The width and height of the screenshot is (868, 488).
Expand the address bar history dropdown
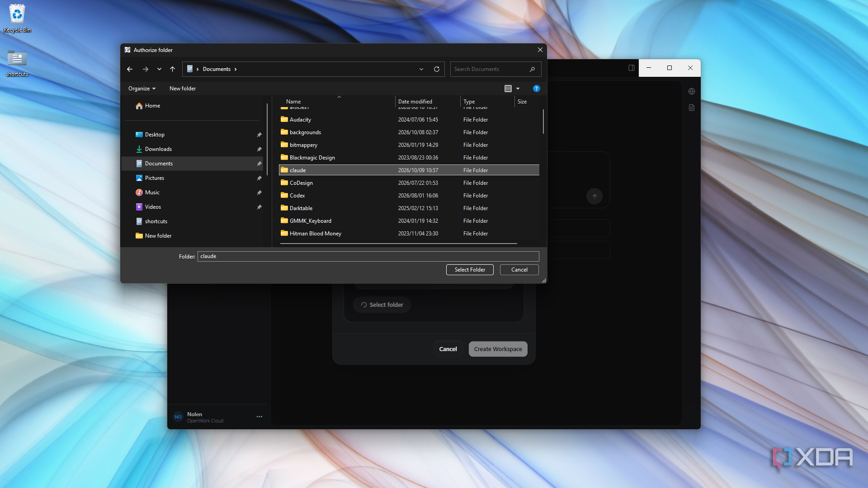[x=421, y=69]
